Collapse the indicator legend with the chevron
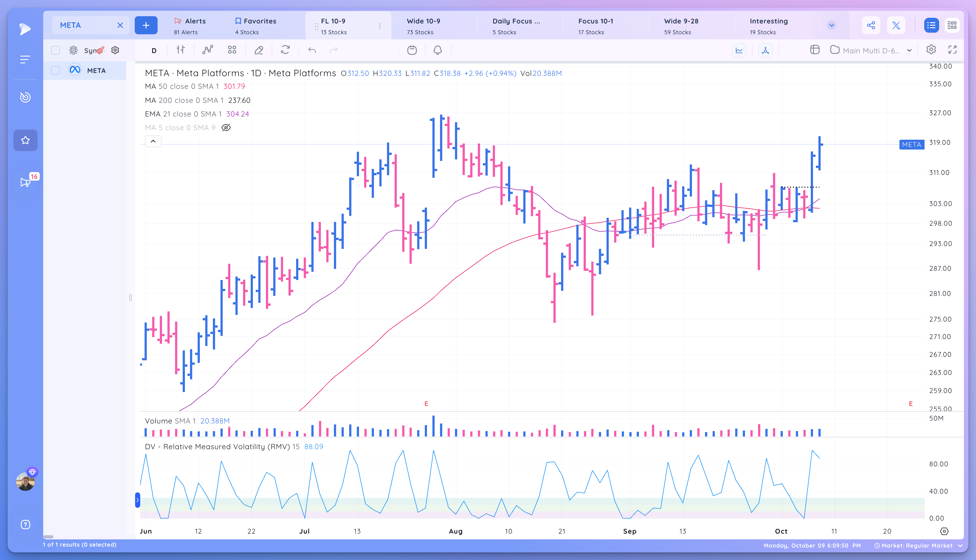The height and width of the screenshot is (560, 976). tap(153, 142)
